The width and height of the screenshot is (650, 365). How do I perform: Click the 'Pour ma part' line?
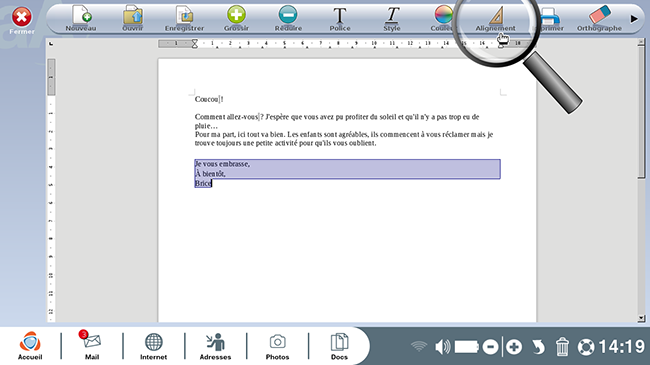click(x=344, y=134)
